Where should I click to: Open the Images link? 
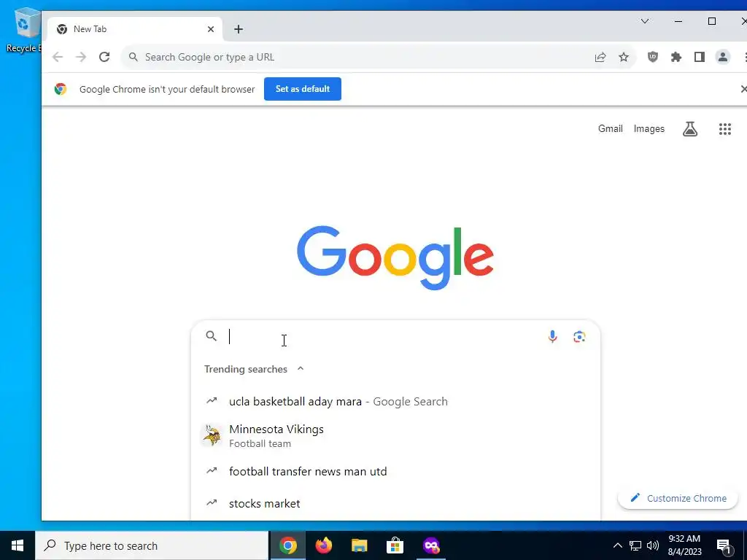pyautogui.click(x=649, y=129)
